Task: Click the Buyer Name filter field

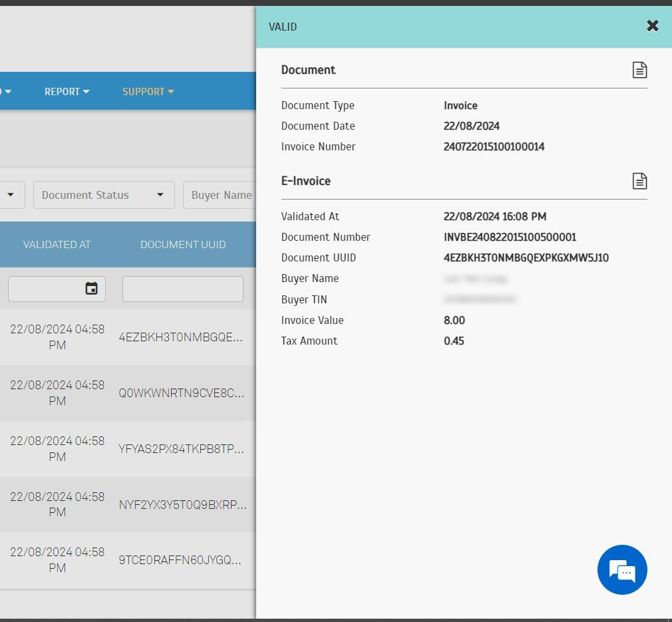Action: [220, 195]
